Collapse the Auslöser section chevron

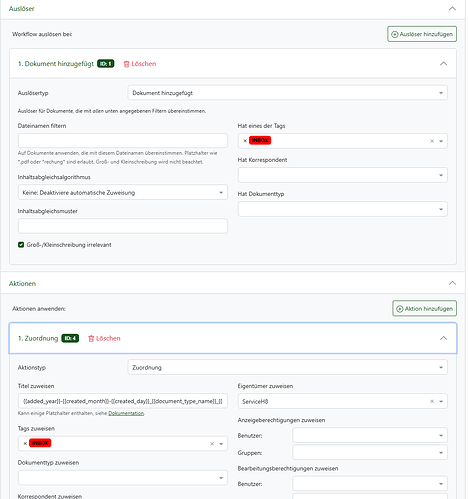tap(452, 9)
